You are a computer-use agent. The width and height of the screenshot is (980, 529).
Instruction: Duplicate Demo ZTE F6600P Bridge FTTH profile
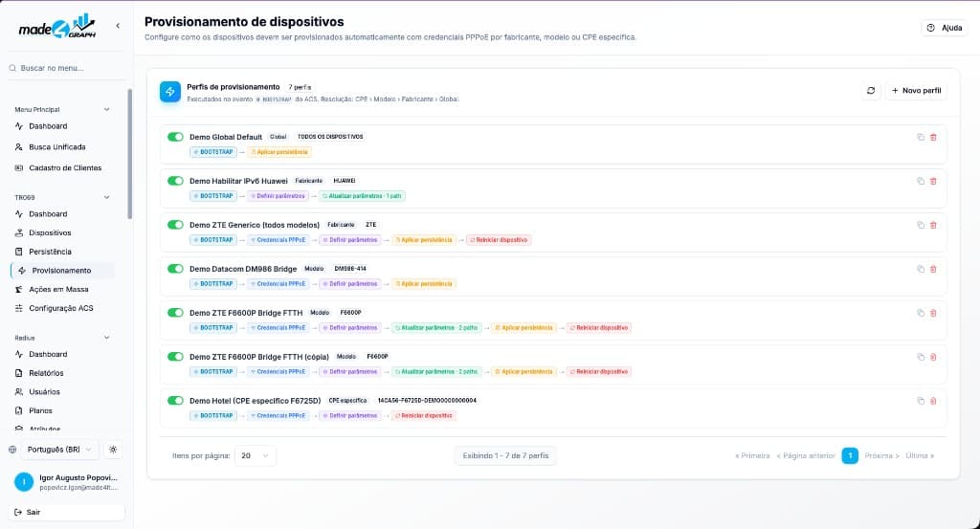tap(921, 313)
